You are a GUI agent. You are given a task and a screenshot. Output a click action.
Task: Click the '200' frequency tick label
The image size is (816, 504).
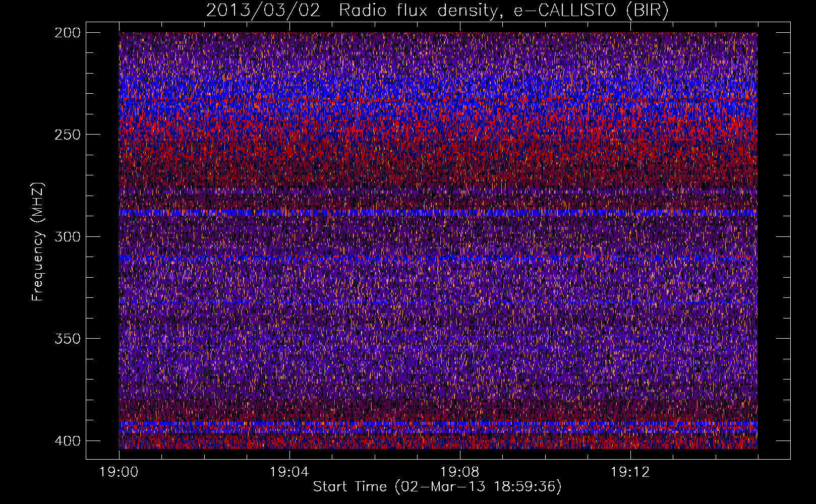tap(68, 33)
